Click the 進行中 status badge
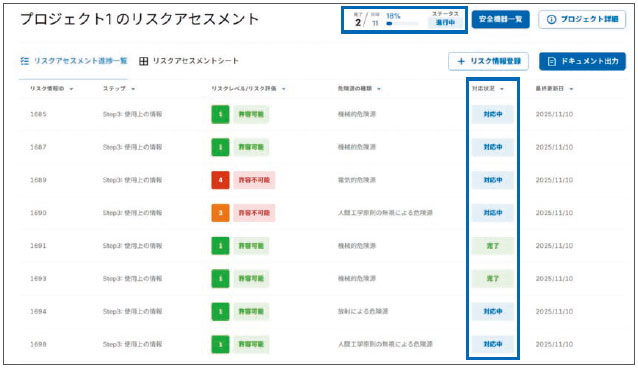Image resolution: width=638 pixels, height=368 pixels. click(445, 22)
